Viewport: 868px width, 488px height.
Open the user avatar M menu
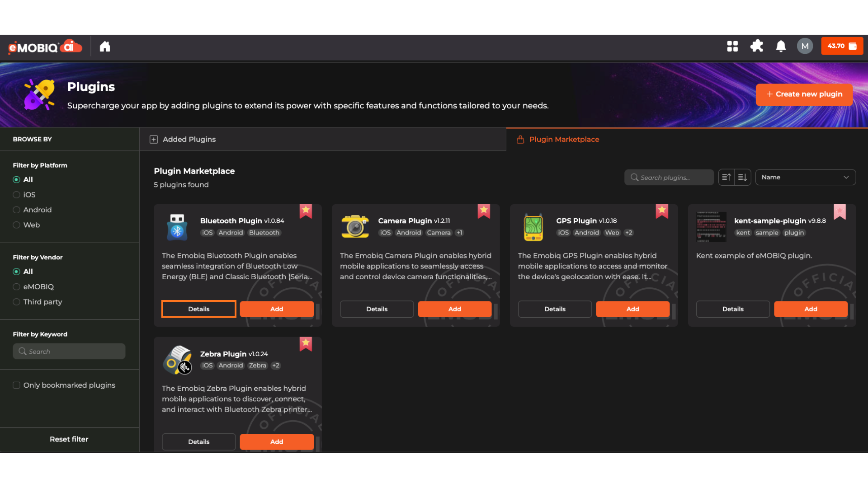coord(805,46)
